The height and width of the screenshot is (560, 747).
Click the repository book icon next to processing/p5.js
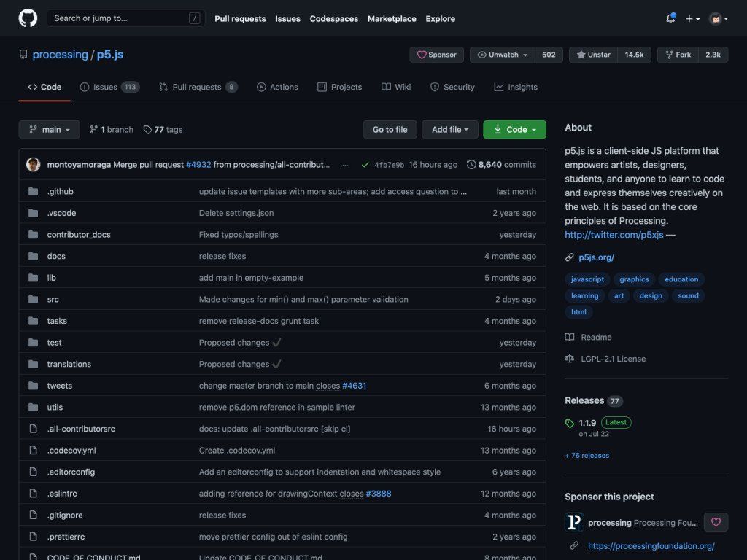pyautogui.click(x=23, y=54)
